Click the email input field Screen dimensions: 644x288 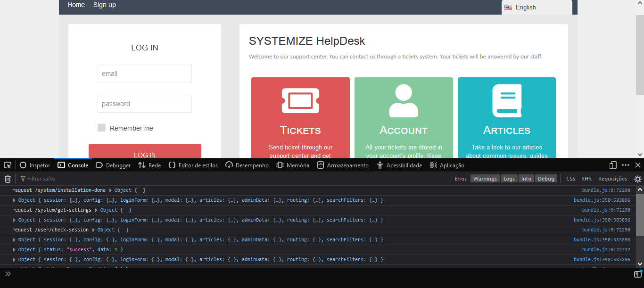145,74
